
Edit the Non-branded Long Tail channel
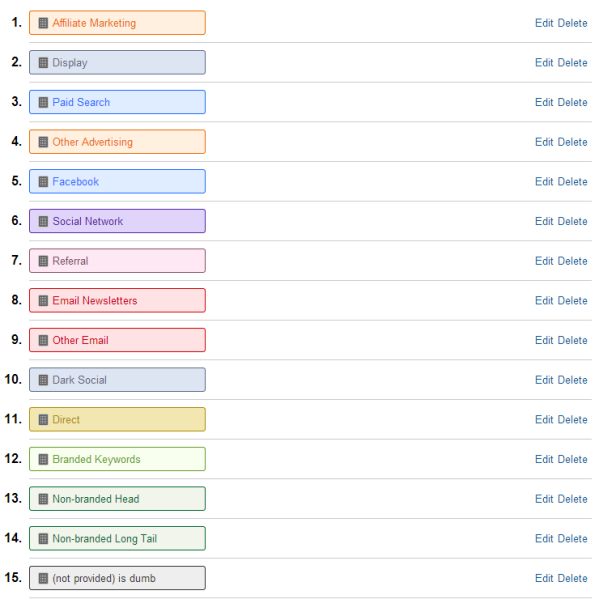pyautogui.click(x=544, y=539)
